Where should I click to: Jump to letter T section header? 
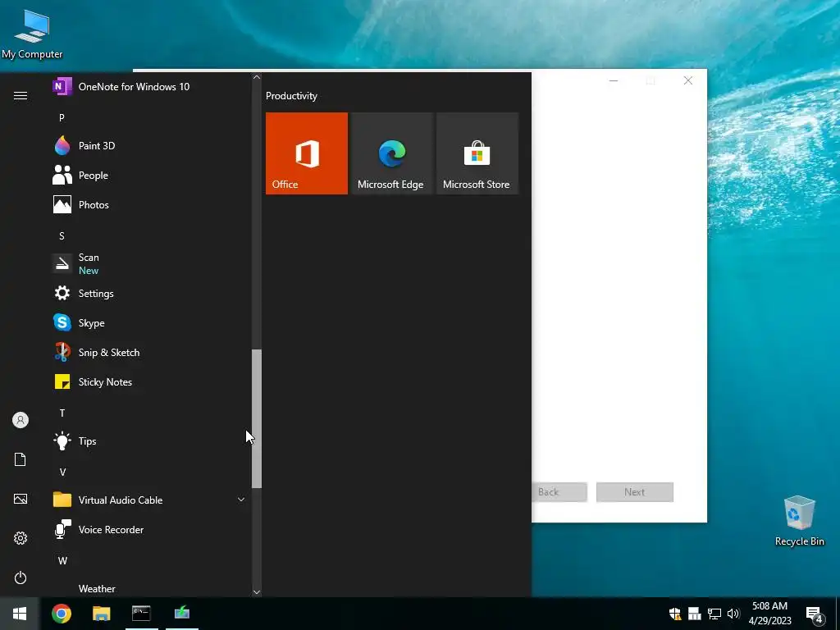(62, 413)
